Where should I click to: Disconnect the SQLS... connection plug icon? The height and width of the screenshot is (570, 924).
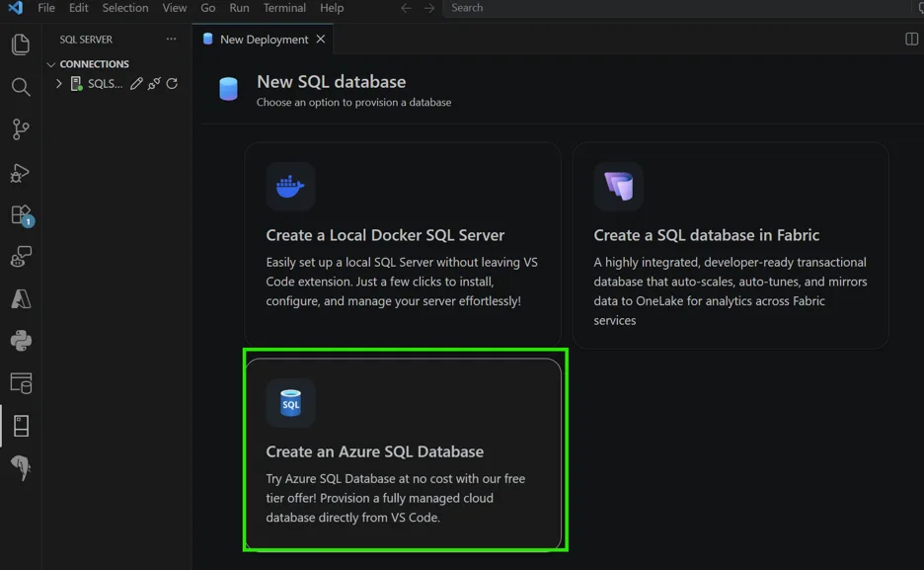pyautogui.click(x=154, y=84)
